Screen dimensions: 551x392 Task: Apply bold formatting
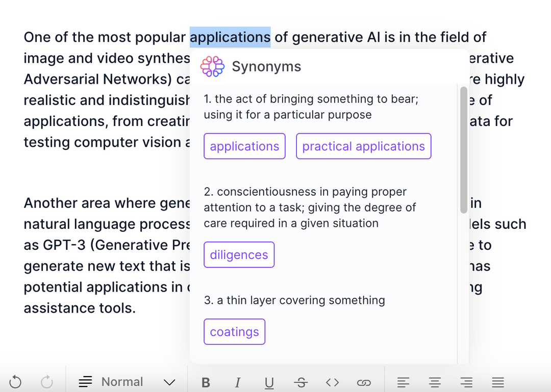point(206,382)
